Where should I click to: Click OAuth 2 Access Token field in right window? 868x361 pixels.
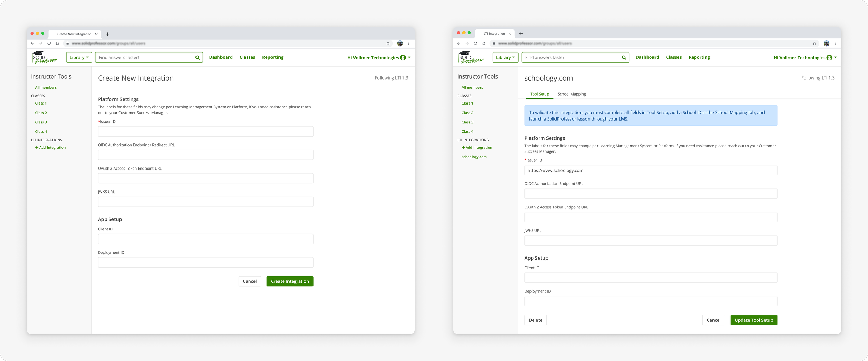point(651,217)
